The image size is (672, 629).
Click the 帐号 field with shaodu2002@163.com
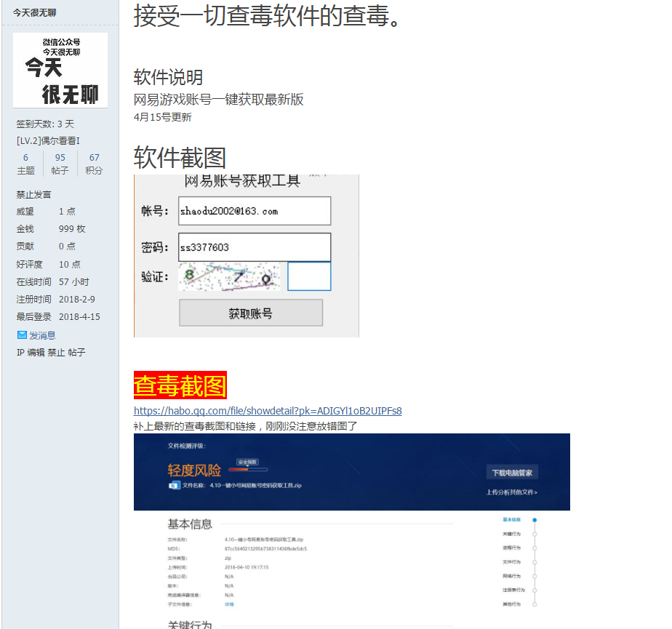pos(255,211)
